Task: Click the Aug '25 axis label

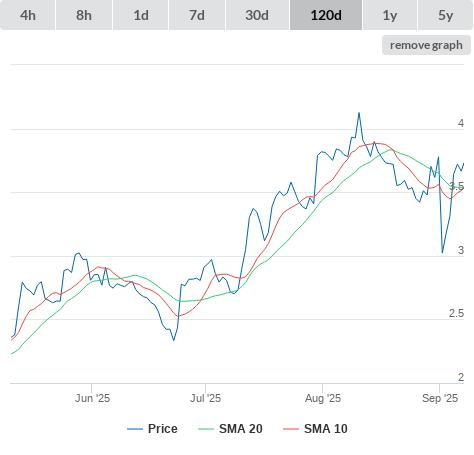Action: click(x=323, y=398)
